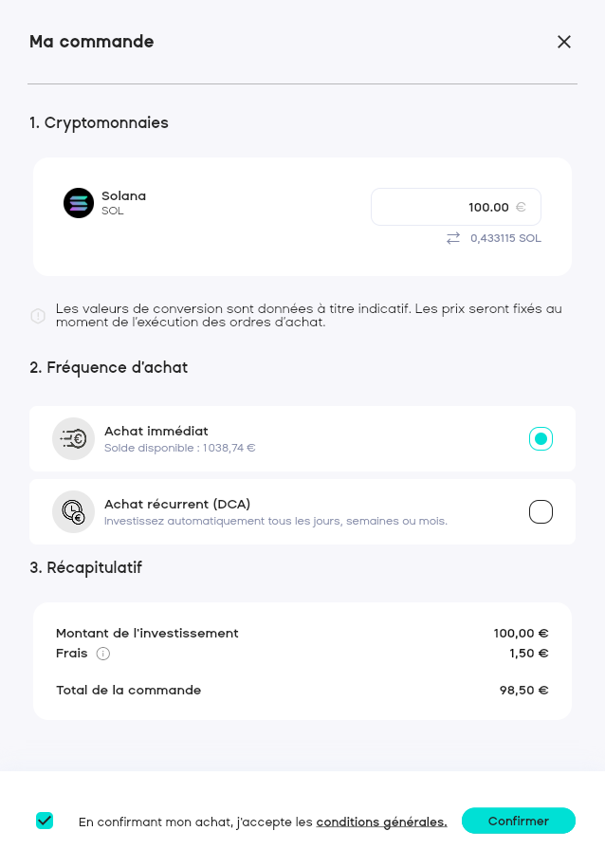Open the Frais info tooltip icon

pos(103,654)
